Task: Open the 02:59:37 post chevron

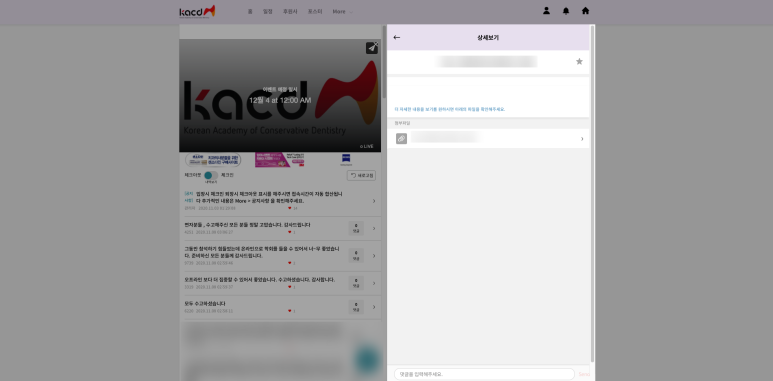Action: (374, 283)
